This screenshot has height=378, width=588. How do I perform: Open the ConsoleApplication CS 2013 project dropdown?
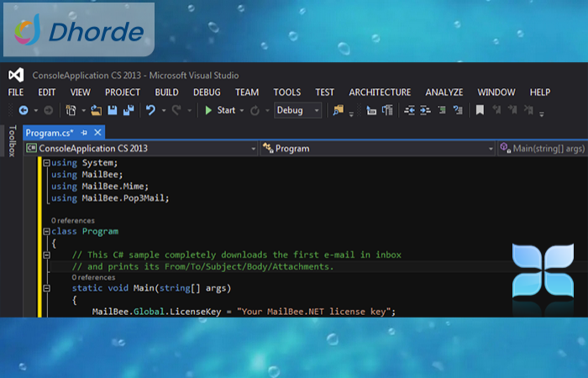coord(140,149)
